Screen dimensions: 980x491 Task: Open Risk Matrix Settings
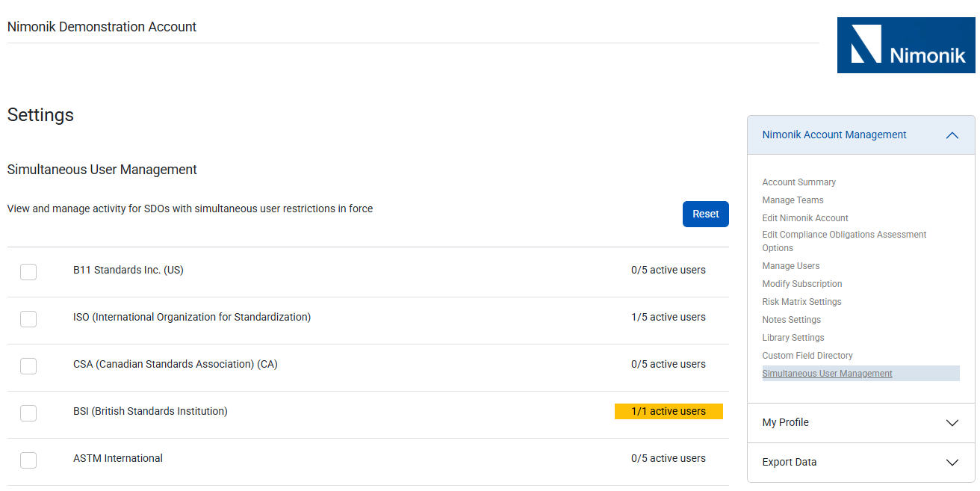(x=801, y=302)
